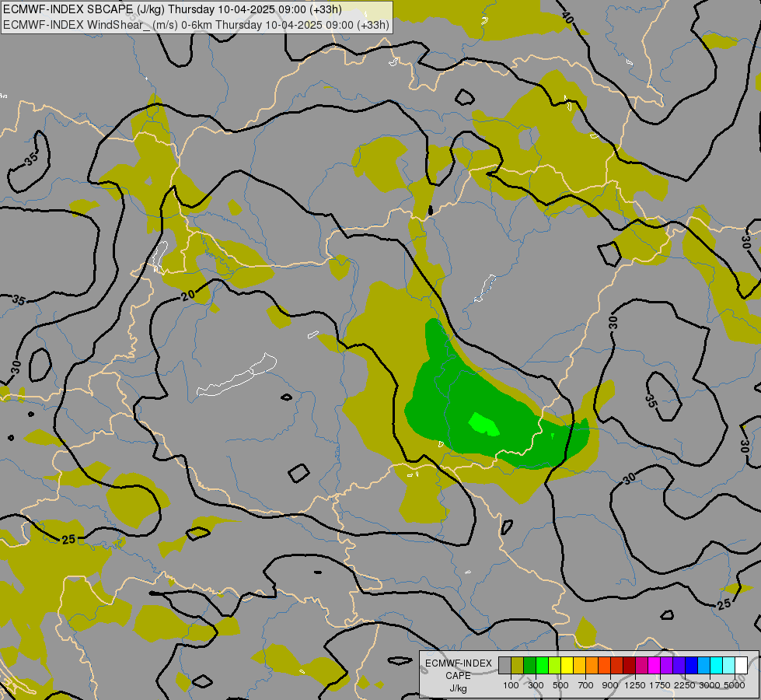
Task: Click the 40 wind shear contour label
Action: 567,17
